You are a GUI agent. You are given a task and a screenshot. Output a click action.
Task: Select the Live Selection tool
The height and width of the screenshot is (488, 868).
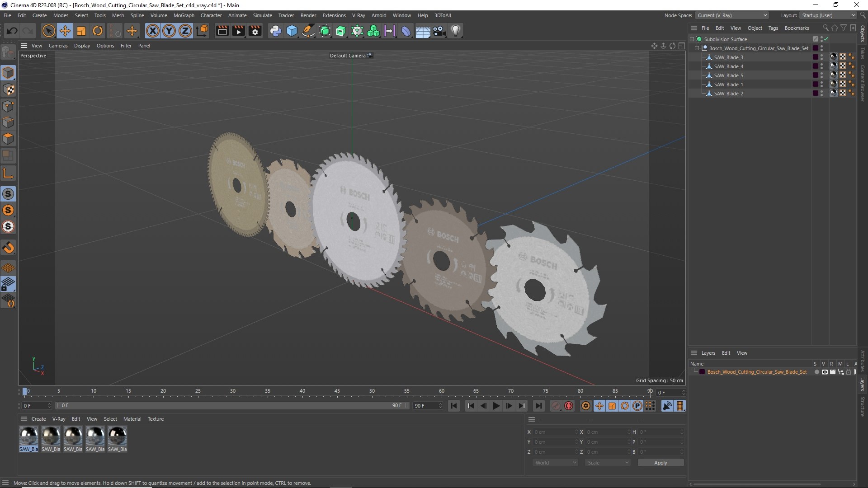[x=48, y=31]
